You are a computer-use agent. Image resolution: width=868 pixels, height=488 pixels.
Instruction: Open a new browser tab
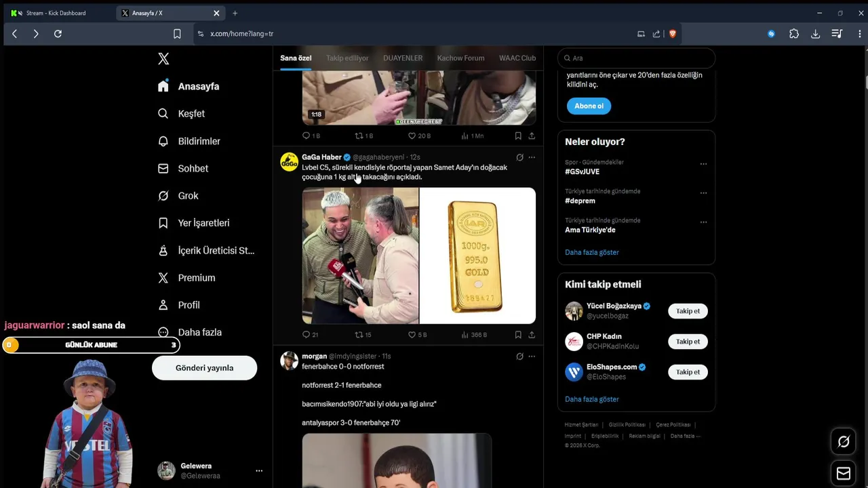click(235, 13)
